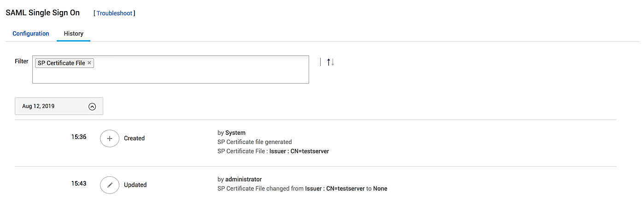The height and width of the screenshot is (217, 644).
Task: Click the None value in Updated entry
Action: click(380, 188)
